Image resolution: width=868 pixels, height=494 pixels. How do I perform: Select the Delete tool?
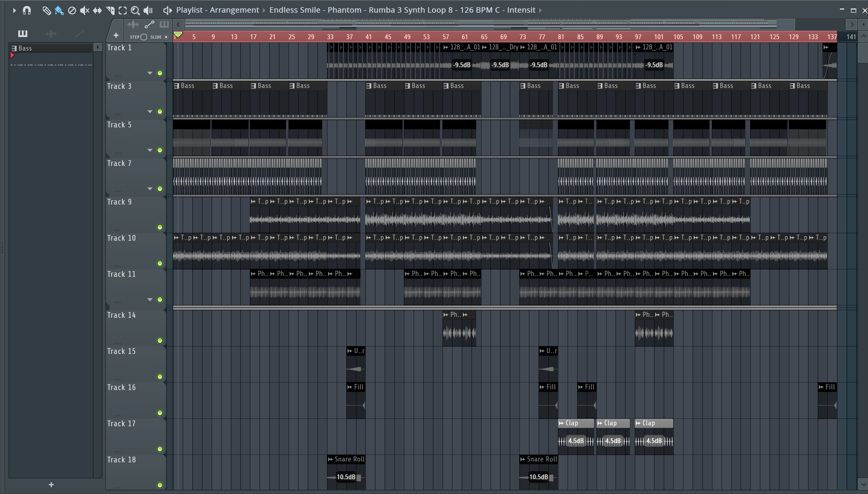coord(72,11)
